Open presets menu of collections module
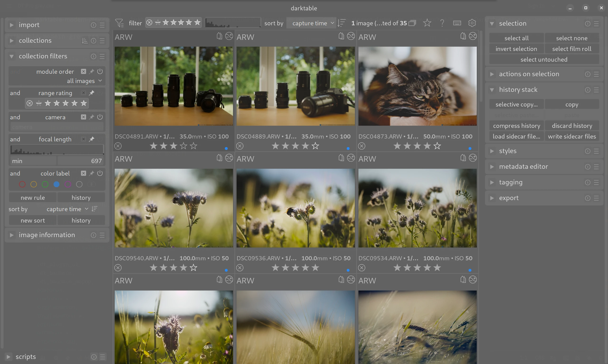This screenshot has height=364, width=608. pos(102,41)
